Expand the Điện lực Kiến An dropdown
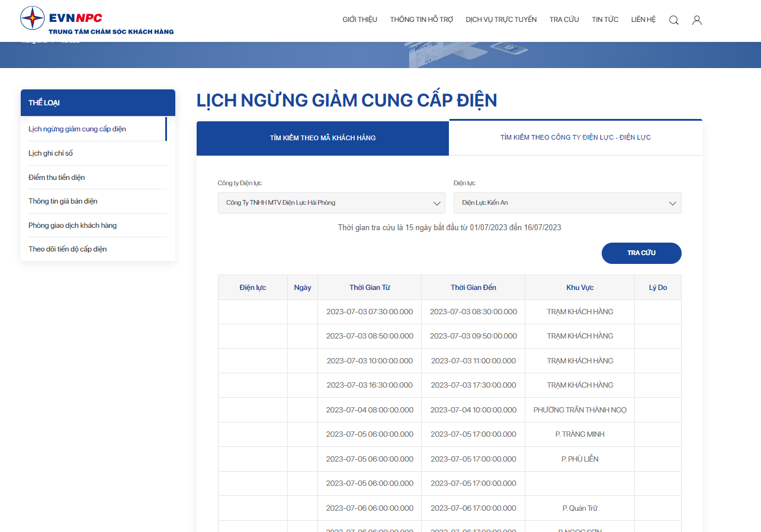The image size is (761, 532). pyautogui.click(x=567, y=203)
